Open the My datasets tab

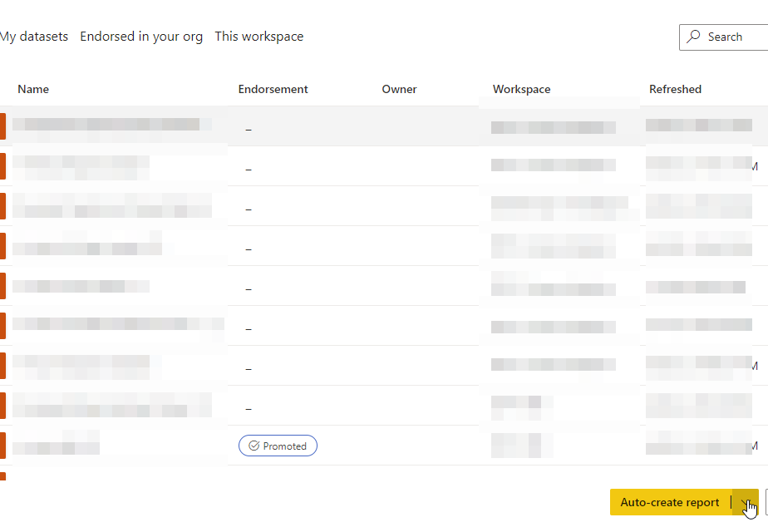tap(34, 37)
